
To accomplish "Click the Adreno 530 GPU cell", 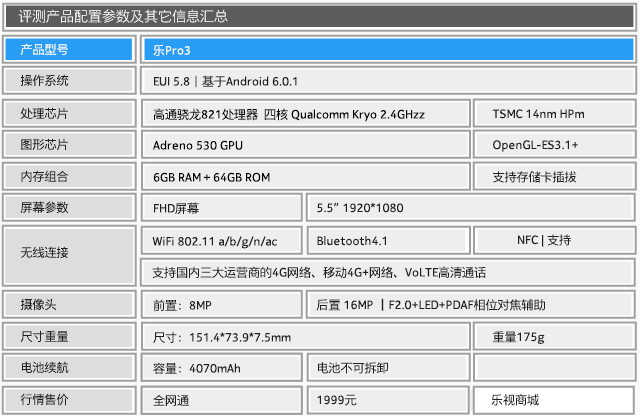I will [x=304, y=145].
